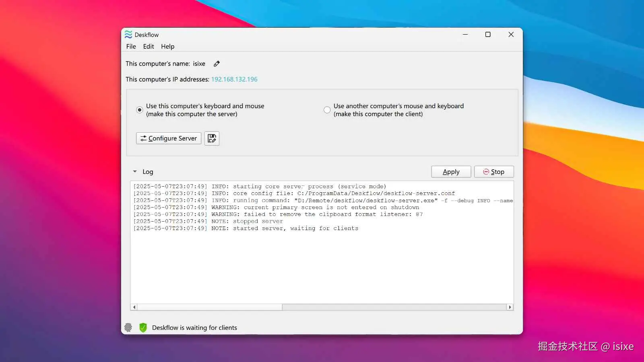Click the IP address 192.168.132.196 link

coord(234,79)
